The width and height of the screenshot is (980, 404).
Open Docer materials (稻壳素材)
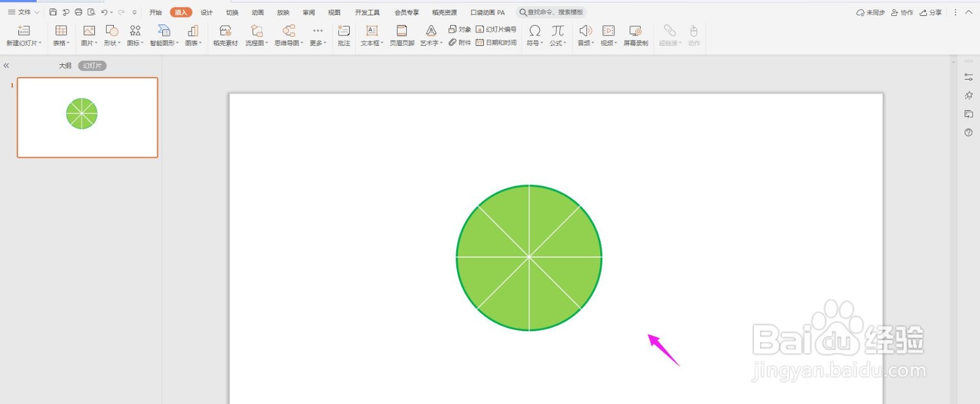[225, 36]
